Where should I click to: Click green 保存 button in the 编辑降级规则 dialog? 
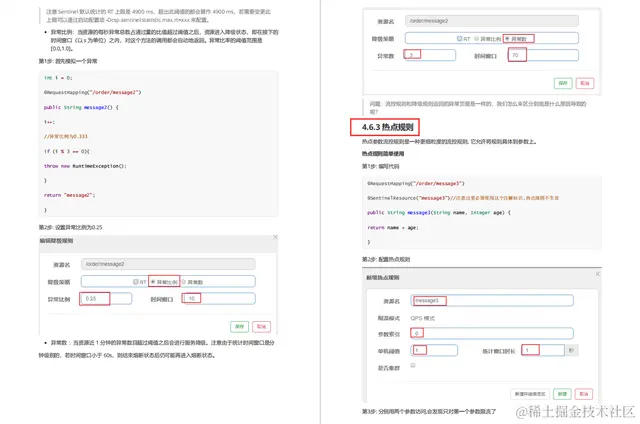[239, 326]
